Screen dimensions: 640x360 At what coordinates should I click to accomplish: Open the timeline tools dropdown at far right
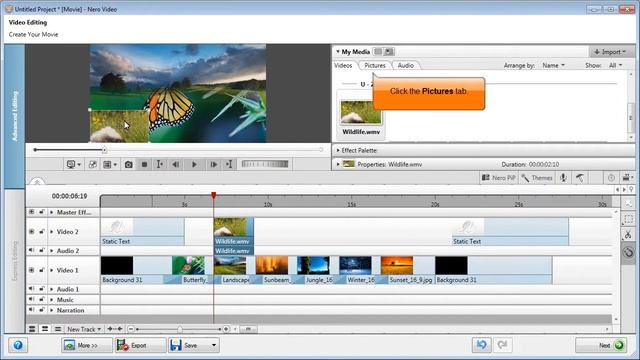click(x=627, y=178)
